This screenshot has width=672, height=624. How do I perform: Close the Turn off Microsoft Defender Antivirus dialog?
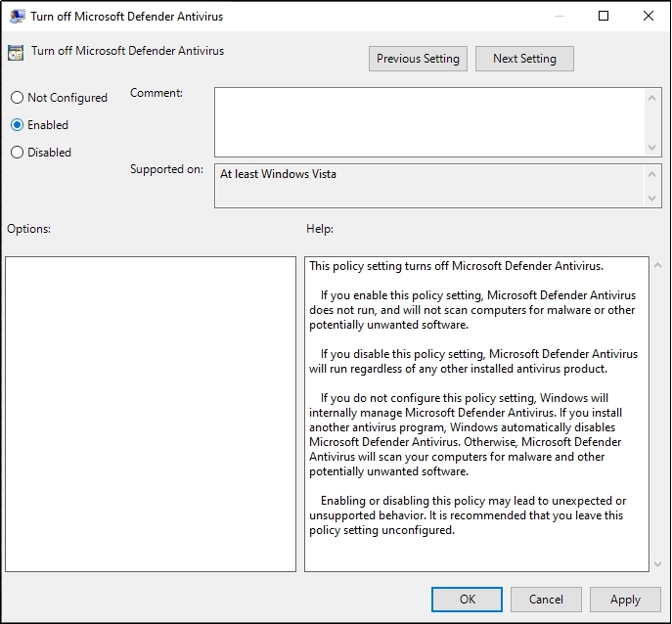click(x=649, y=16)
